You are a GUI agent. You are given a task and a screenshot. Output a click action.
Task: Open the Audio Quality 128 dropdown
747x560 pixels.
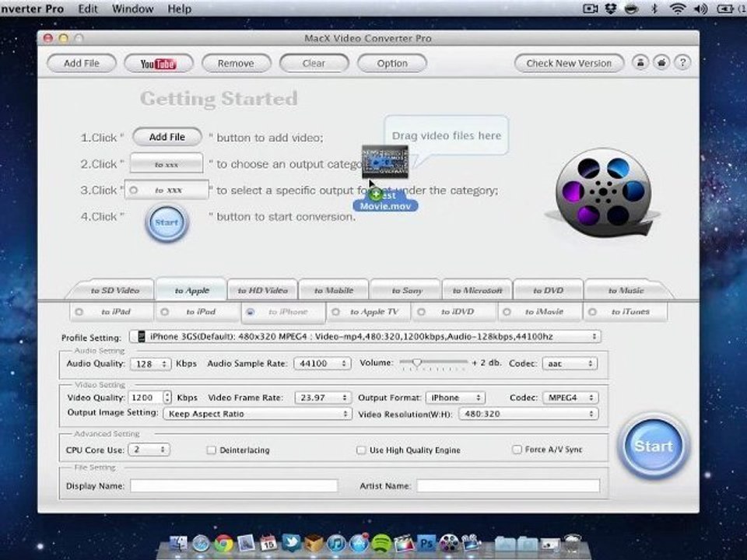click(150, 364)
